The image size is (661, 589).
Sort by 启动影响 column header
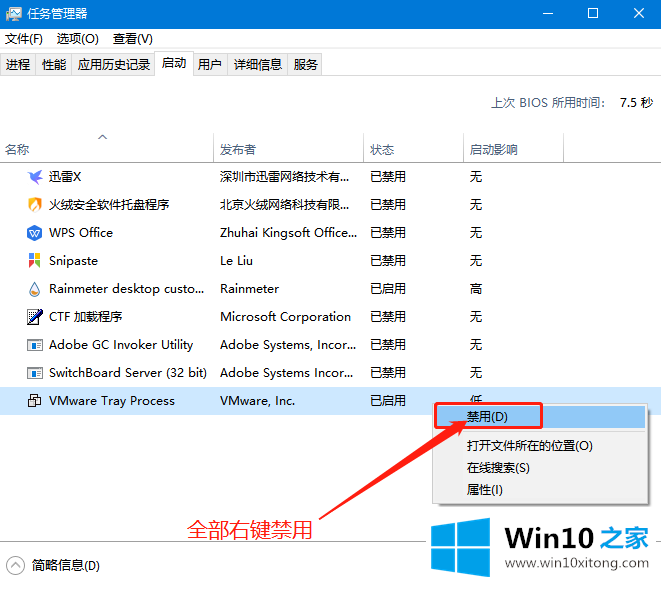click(513, 150)
